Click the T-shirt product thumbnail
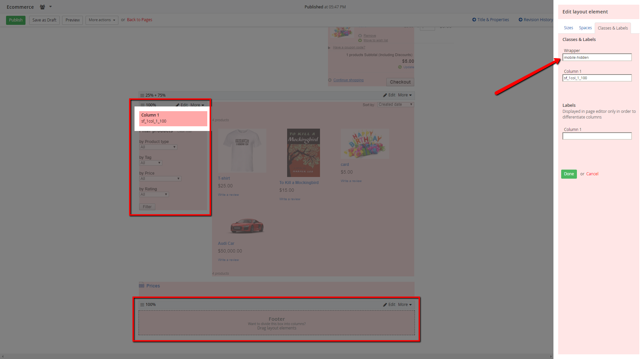This screenshot has height=359, width=644. click(x=242, y=150)
